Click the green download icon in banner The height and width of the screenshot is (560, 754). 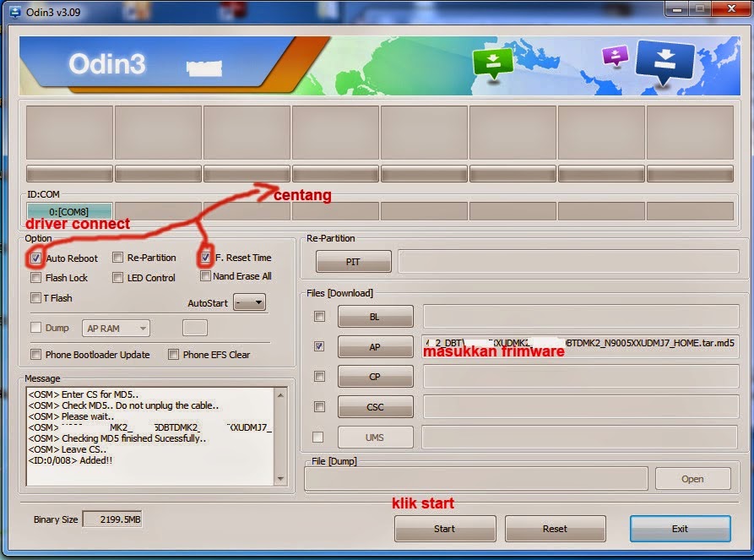pyautogui.click(x=492, y=63)
